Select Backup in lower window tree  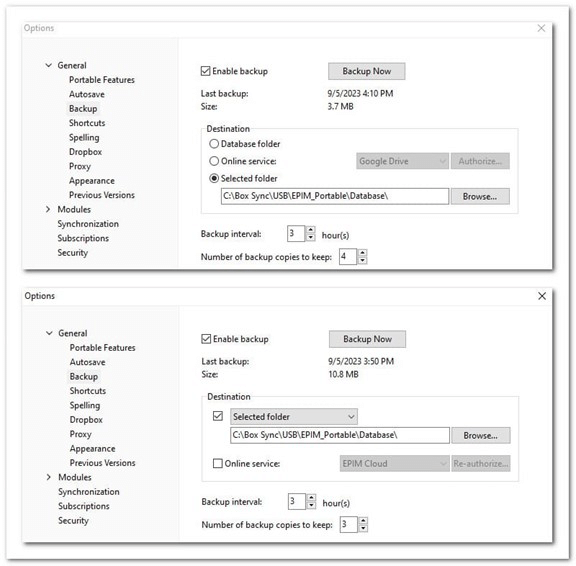pos(84,376)
